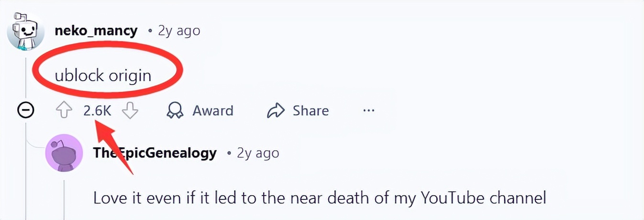Click the "ublock origin" comment text
Viewport: 644px width, 220px height.
pos(103,76)
